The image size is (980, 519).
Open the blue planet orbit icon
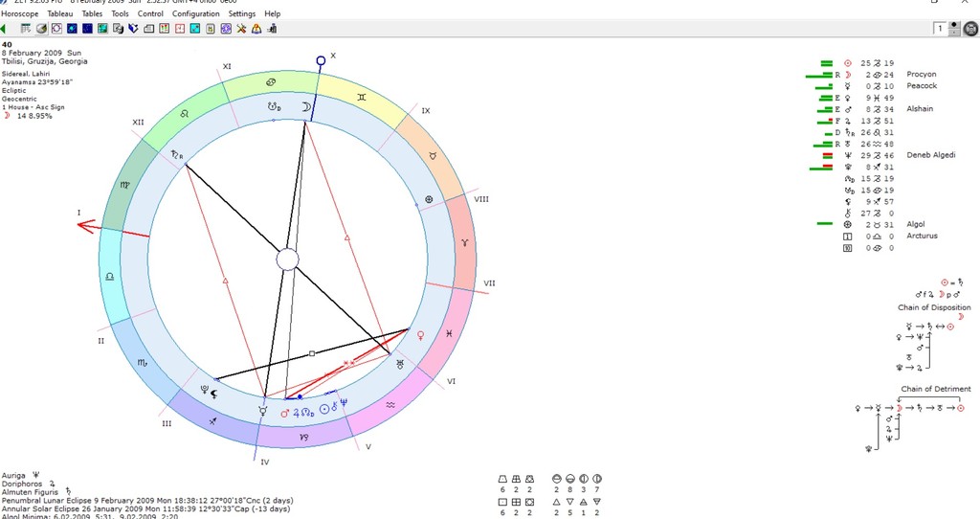[72, 28]
